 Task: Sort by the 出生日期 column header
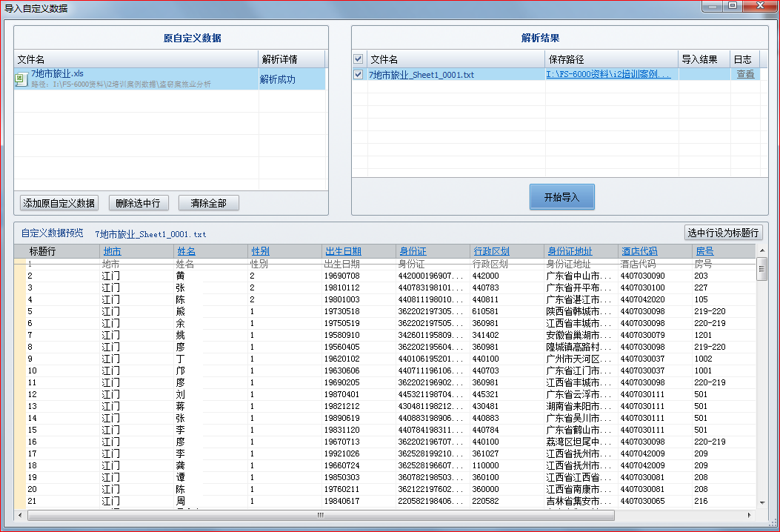click(x=343, y=250)
